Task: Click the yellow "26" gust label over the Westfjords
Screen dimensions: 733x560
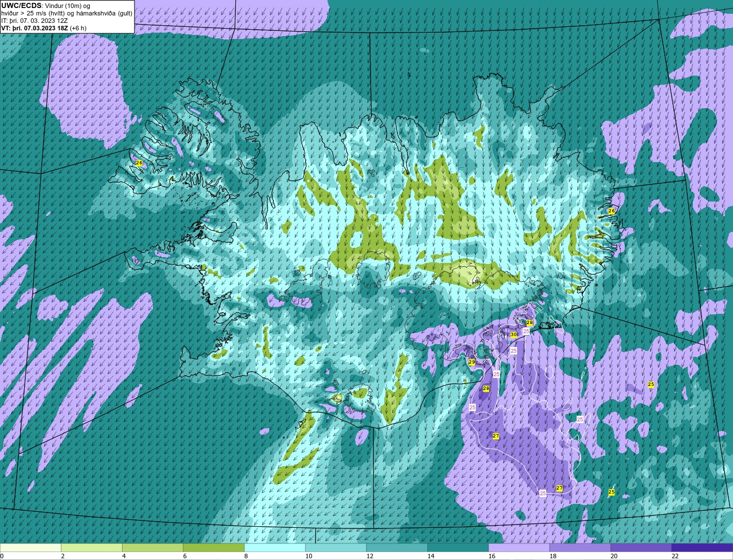Action: pyautogui.click(x=139, y=163)
